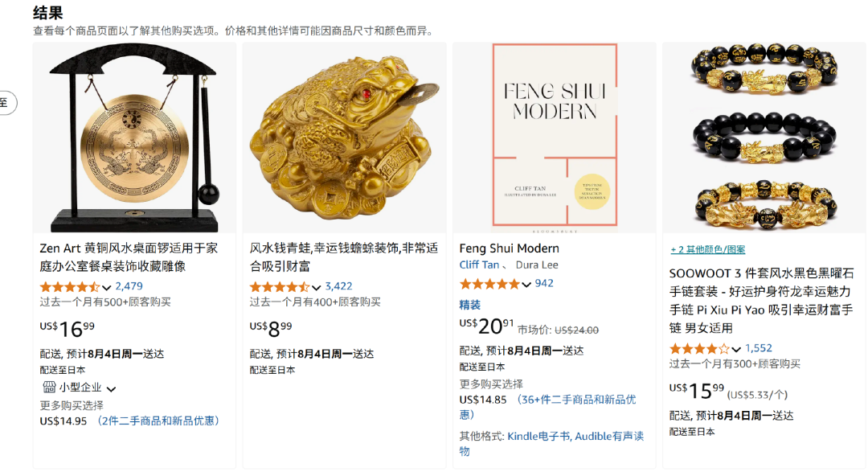Expand the 小型企业 dropdown arrow

111,389
